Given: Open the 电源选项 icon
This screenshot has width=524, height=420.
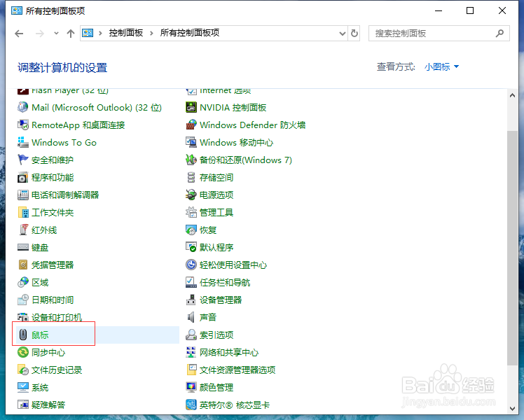Looking at the screenshot, I should click(191, 195).
